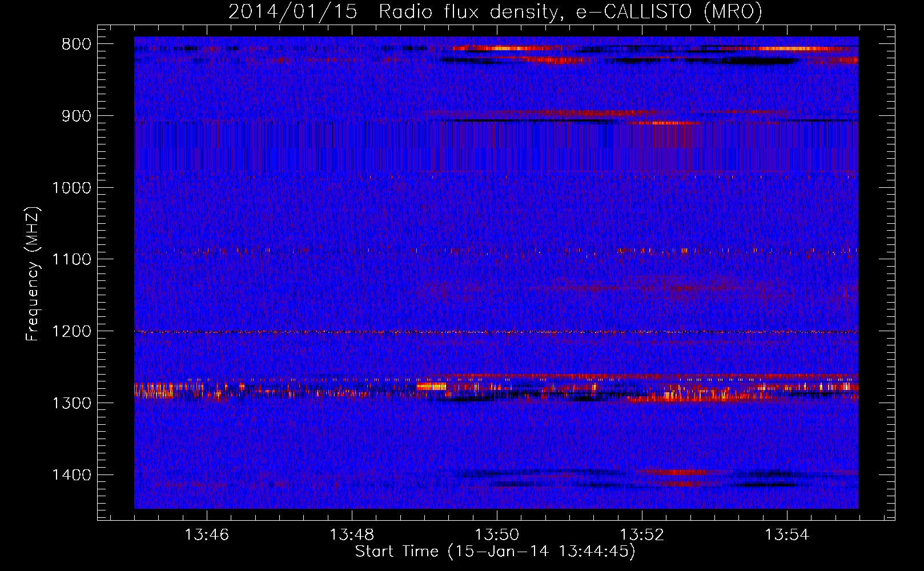
Task: Click the 800 frequency tick label
Action: (77, 45)
